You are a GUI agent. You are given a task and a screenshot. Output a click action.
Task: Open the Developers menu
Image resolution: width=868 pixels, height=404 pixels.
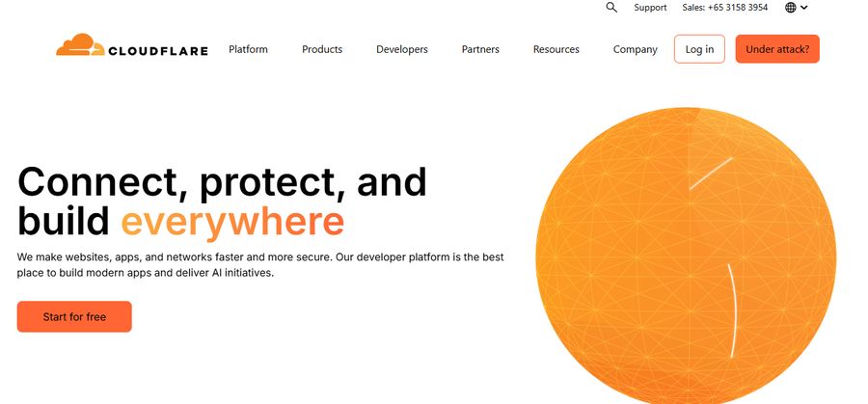402,49
